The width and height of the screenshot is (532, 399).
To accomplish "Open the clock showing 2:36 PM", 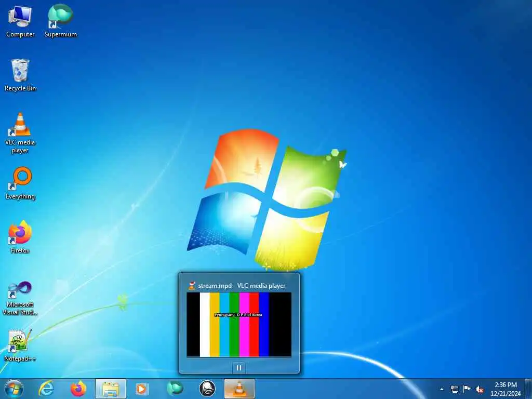I will [506, 389].
